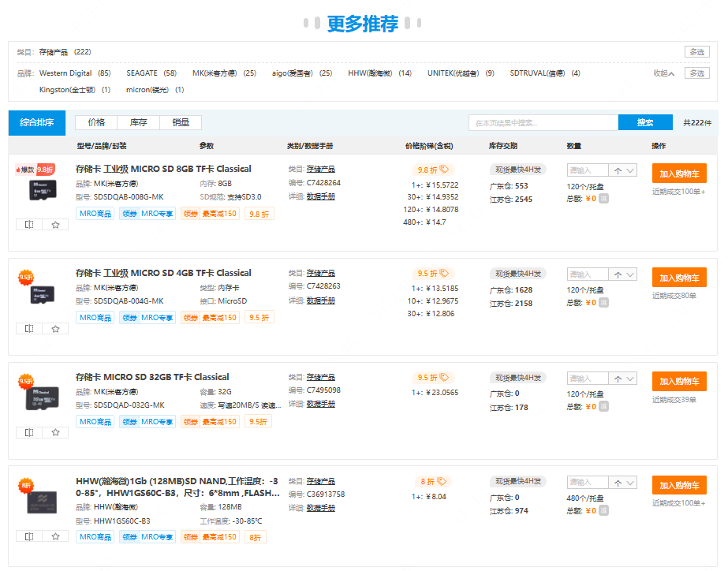This screenshot has width=728, height=571.
Task: Click star icon for 4GB TF card
Action: pyautogui.click(x=55, y=328)
